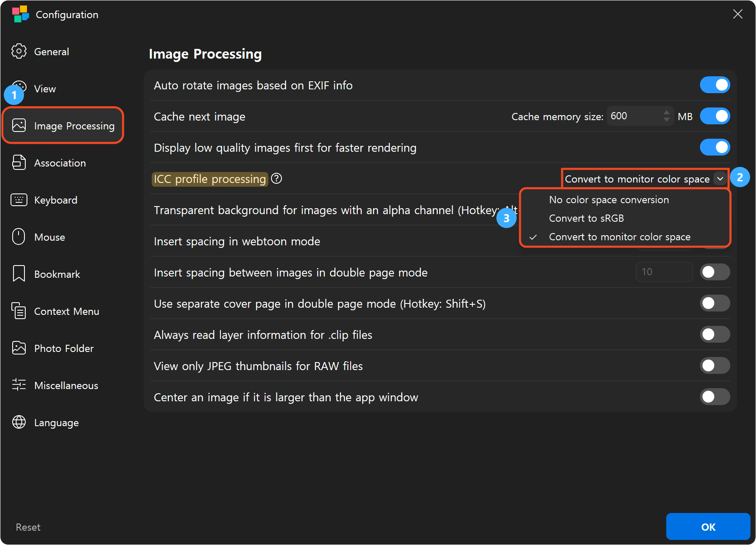Click the Mouse icon in sidebar
The height and width of the screenshot is (545, 756).
point(19,237)
